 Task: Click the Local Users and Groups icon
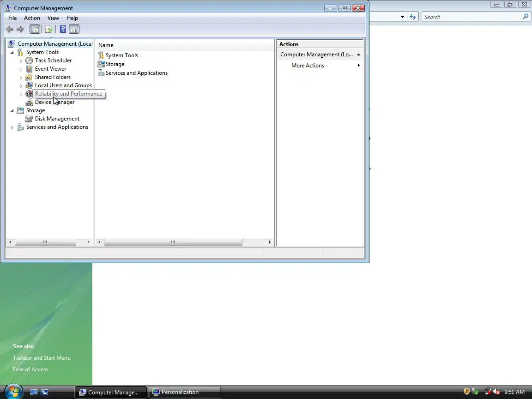tap(29, 85)
